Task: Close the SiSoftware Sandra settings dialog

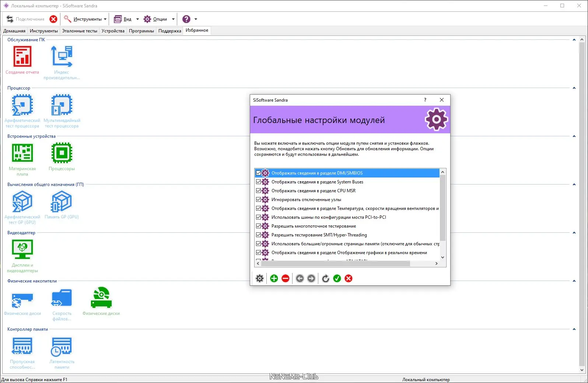Action: (442, 100)
